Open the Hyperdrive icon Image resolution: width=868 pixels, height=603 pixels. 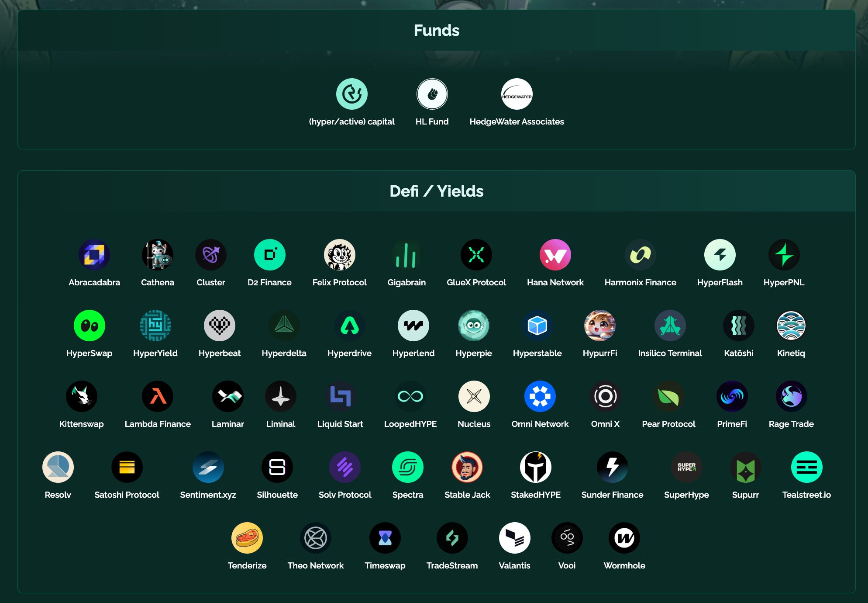(350, 326)
